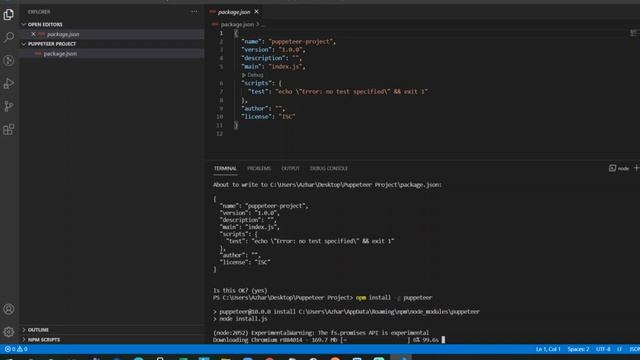Open the Manage gear menu
Viewport: 640px width, 360px height.
point(9,332)
